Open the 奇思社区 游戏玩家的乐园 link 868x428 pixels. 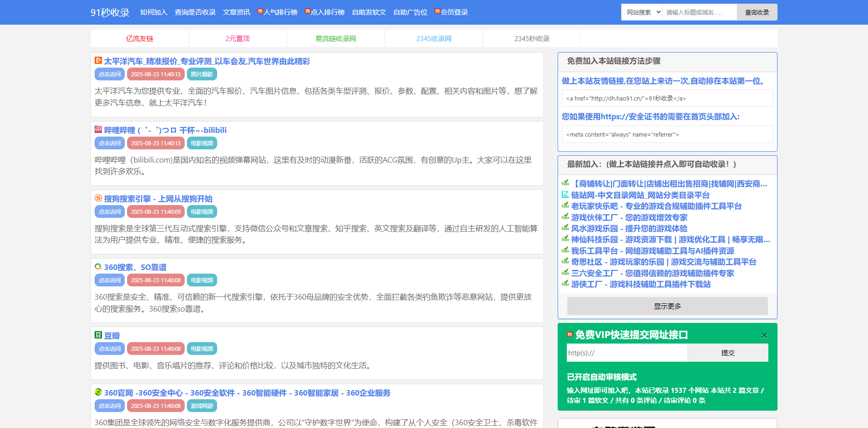[x=664, y=262]
